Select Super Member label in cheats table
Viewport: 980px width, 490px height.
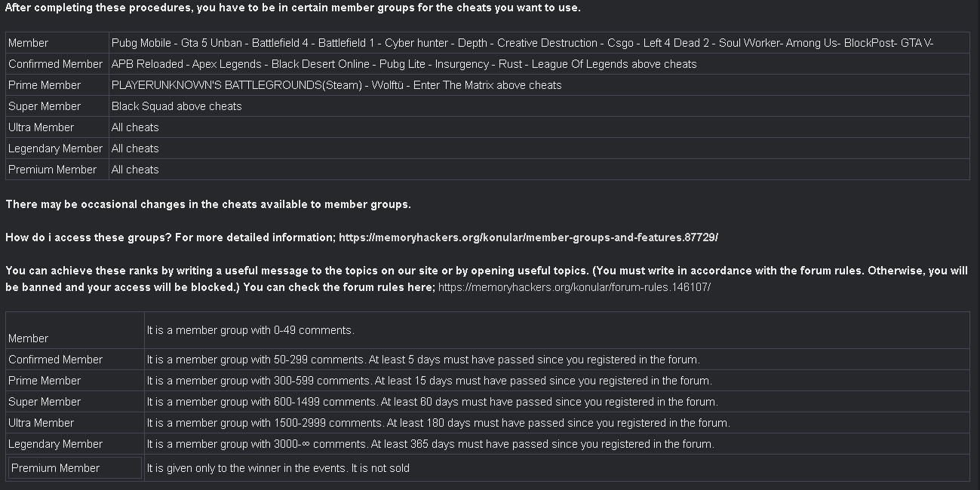point(45,106)
